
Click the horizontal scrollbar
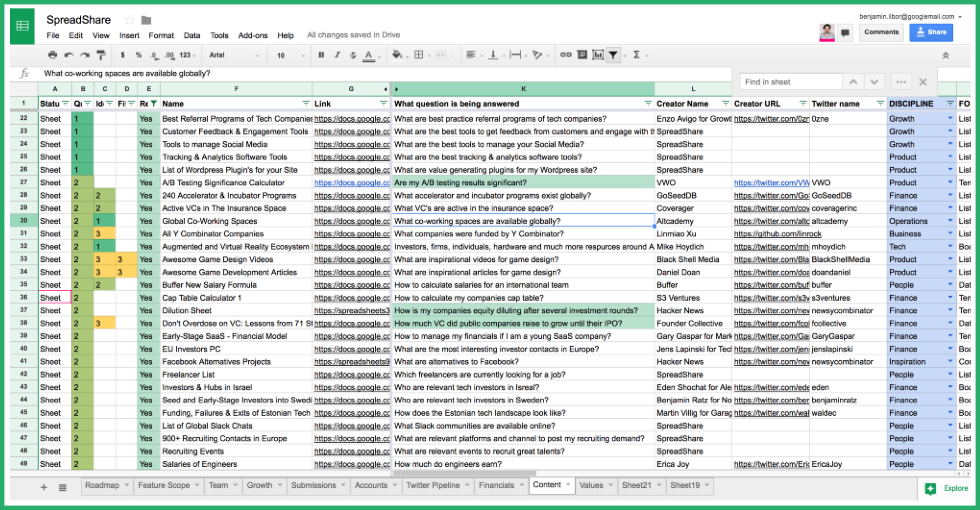click(465, 473)
